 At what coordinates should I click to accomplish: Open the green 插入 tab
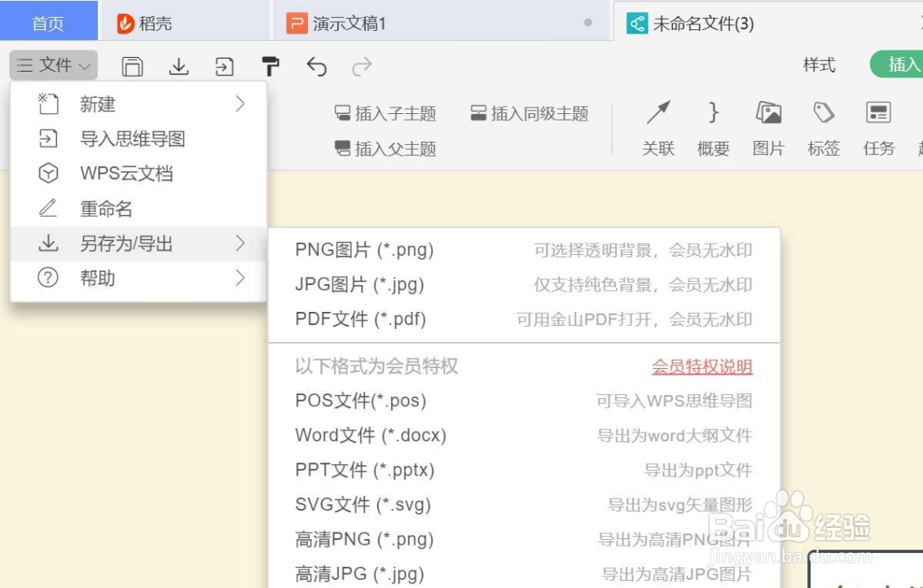pyautogui.click(x=897, y=64)
